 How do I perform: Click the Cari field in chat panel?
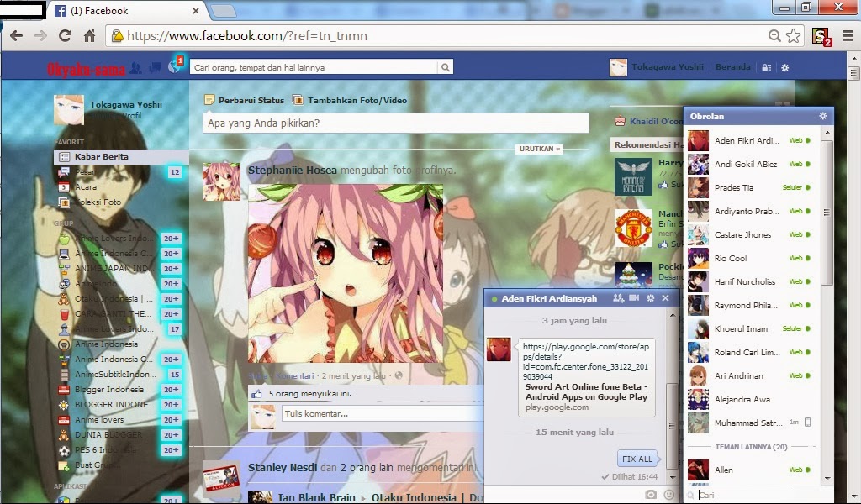(x=760, y=495)
